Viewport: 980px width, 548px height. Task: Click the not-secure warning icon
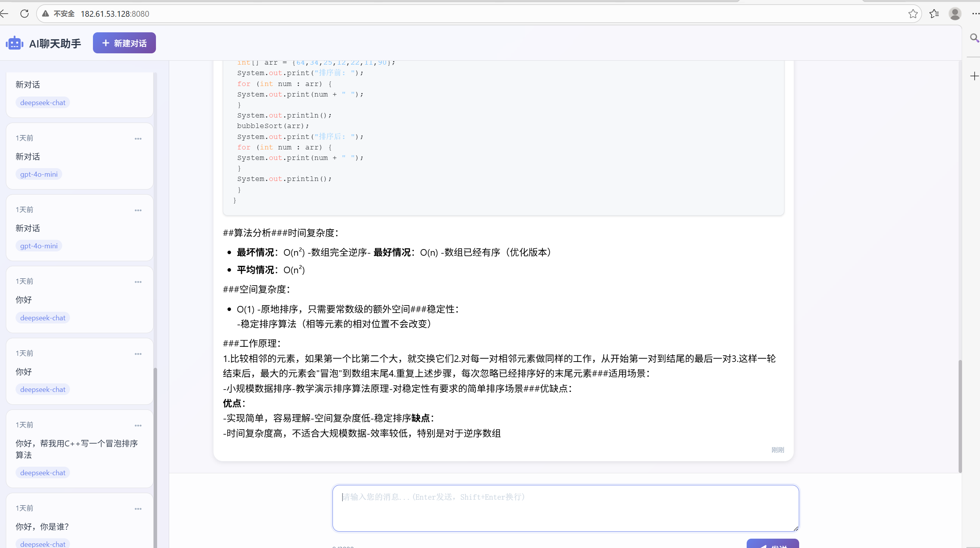pos(45,14)
